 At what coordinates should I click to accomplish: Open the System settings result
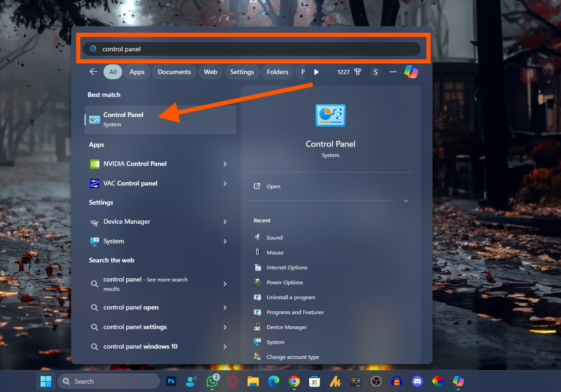click(x=152, y=241)
